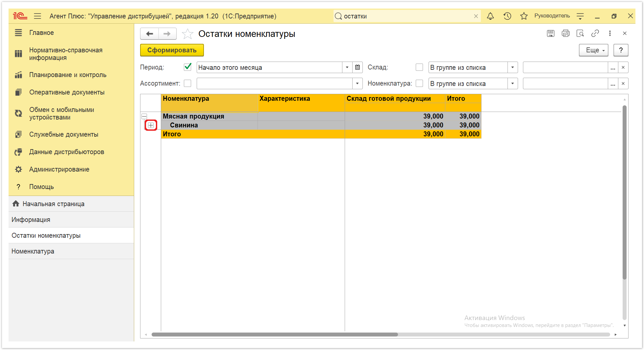Expand the Ассортимент dropdown
The image size is (644, 350).
click(357, 84)
